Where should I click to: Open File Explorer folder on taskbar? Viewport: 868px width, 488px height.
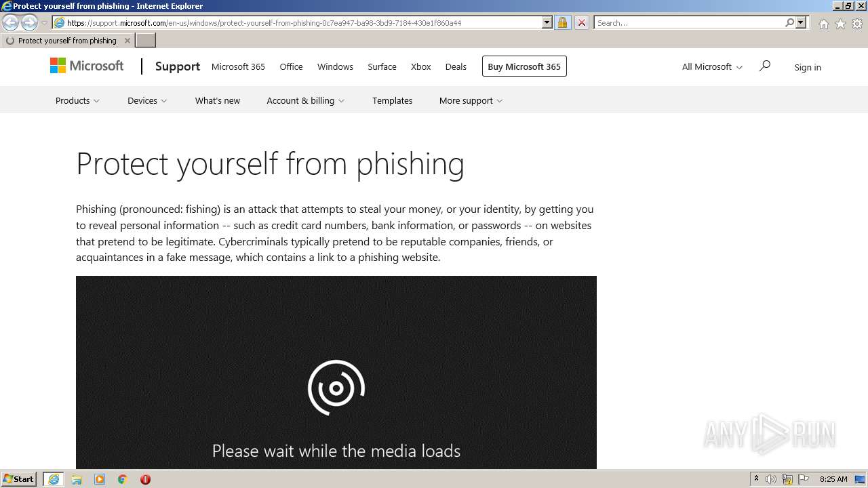point(77,479)
